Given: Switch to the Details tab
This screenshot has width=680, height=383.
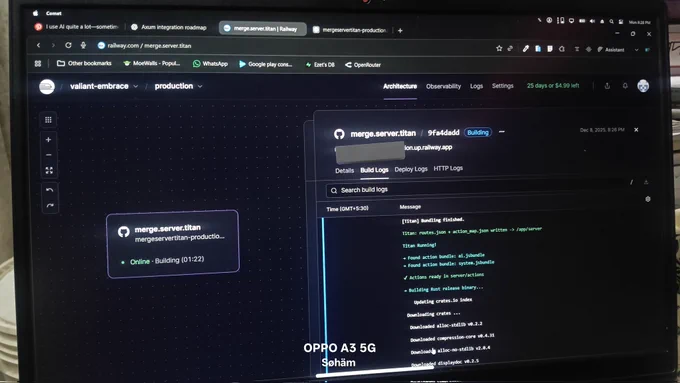Looking at the screenshot, I should point(344,170).
